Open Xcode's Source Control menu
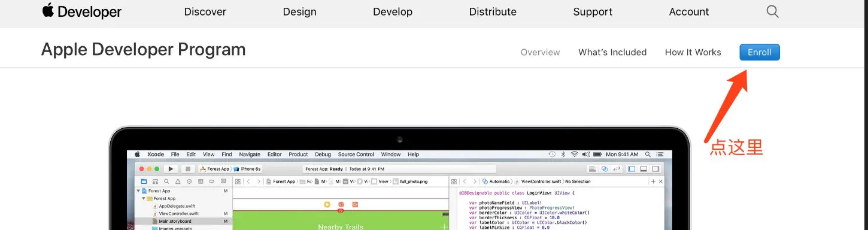 pos(356,154)
